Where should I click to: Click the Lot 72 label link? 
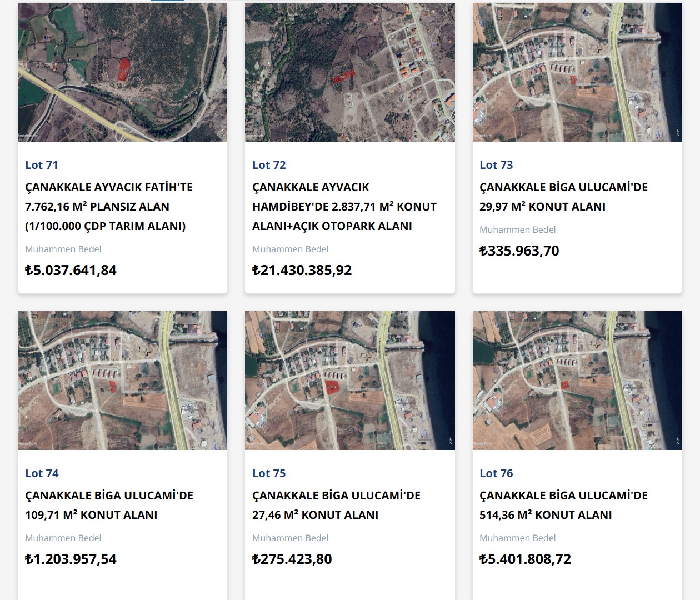[x=269, y=165]
